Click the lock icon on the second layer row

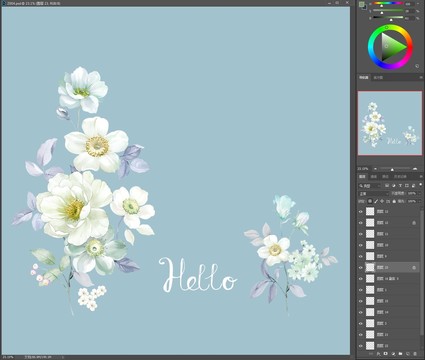tap(414, 223)
